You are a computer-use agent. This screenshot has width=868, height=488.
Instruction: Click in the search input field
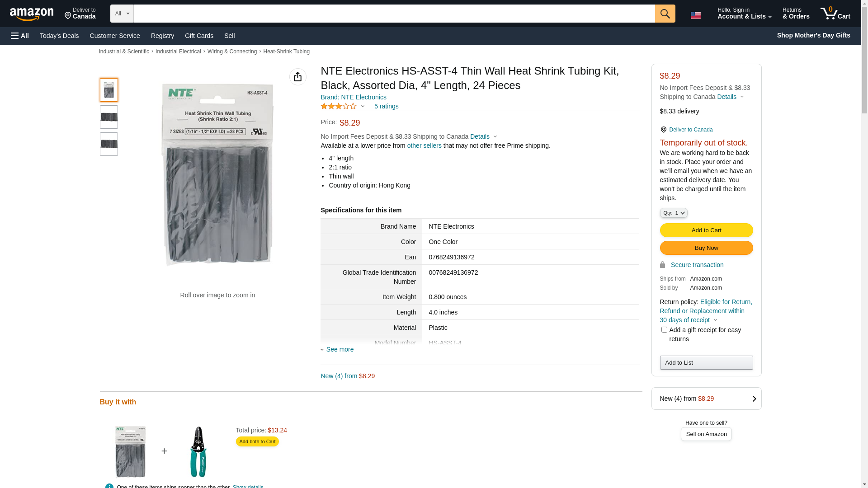pos(394,14)
